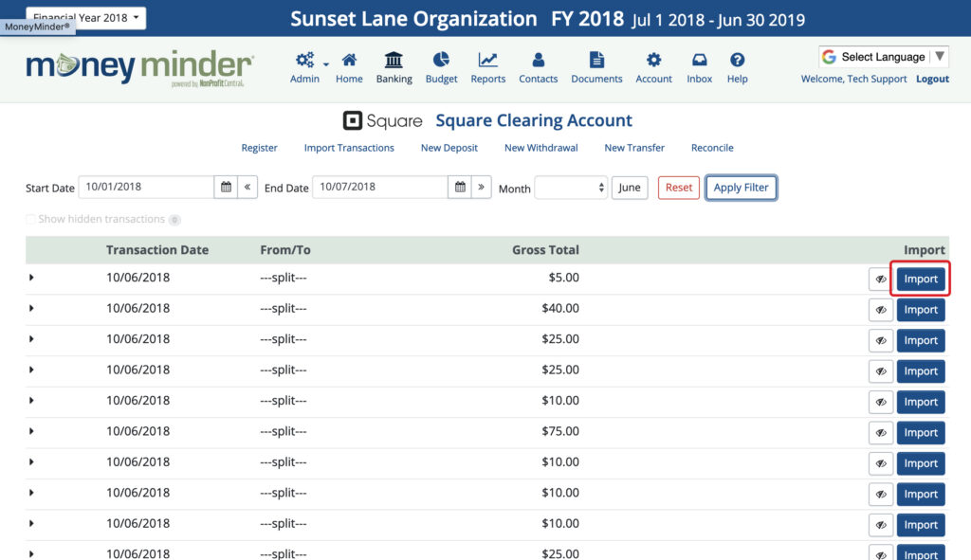Select New Transfer
Viewport: 971px width, 560px height.
[634, 148]
